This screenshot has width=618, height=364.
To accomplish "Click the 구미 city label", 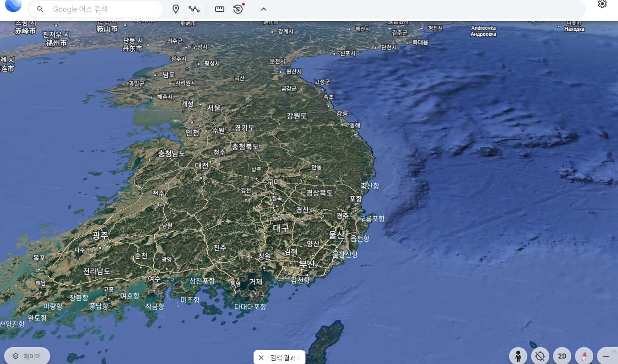I will point(274,182).
